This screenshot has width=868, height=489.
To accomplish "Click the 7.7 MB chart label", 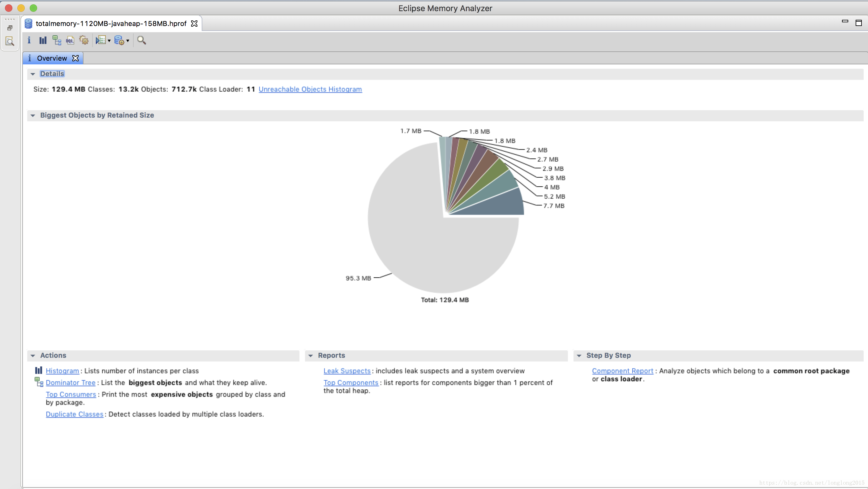I will coord(554,206).
